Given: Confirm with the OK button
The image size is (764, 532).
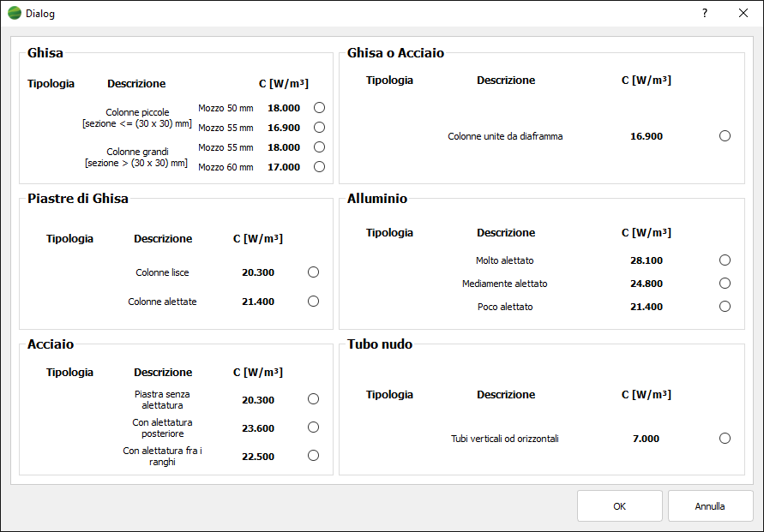Looking at the screenshot, I should pyautogui.click(x=619, y=506).
